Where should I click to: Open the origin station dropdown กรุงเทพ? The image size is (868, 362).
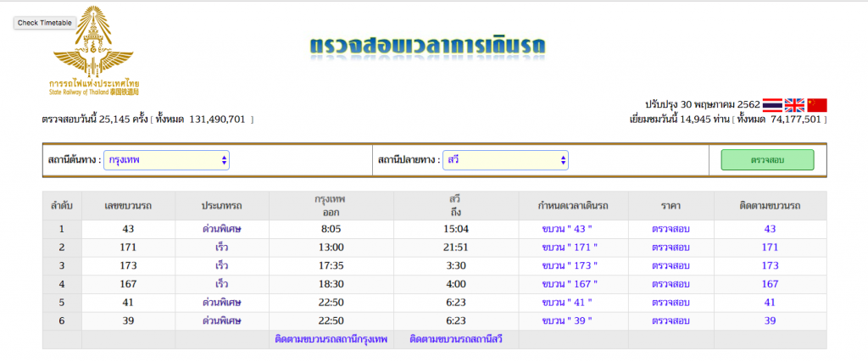coord(166,160)
